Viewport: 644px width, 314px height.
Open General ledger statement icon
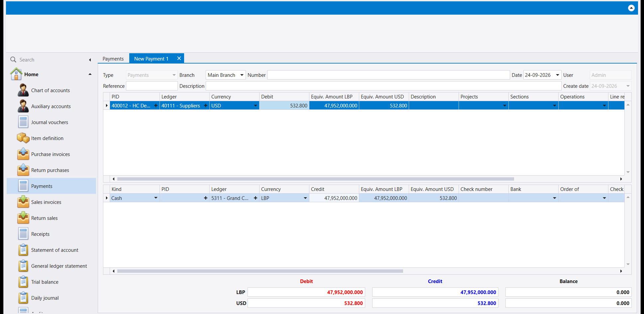click(x=23, y=266)
